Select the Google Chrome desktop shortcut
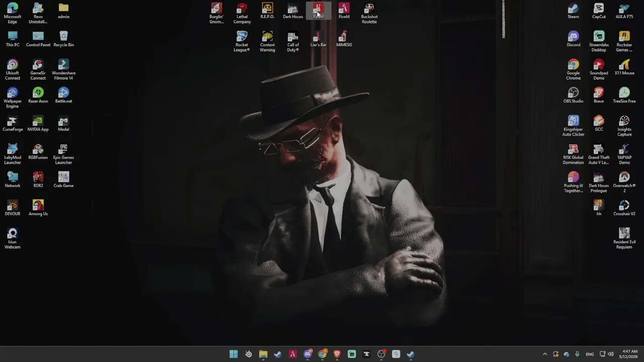Screen dimensions: 644x362 [x=573, y=70]
